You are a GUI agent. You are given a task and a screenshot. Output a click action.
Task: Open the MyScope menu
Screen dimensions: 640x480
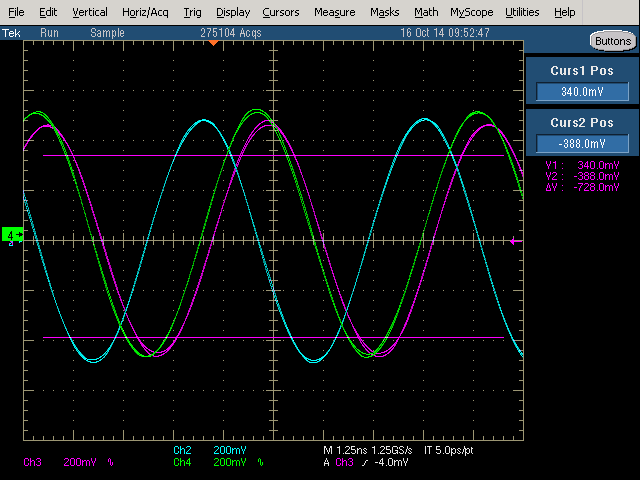[x=470, y=12]
